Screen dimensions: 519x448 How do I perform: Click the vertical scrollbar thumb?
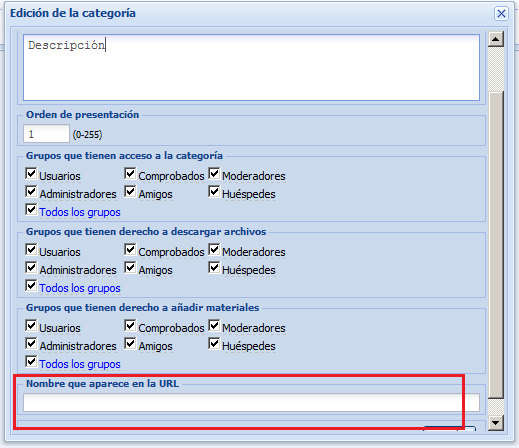tap(496, 245)
